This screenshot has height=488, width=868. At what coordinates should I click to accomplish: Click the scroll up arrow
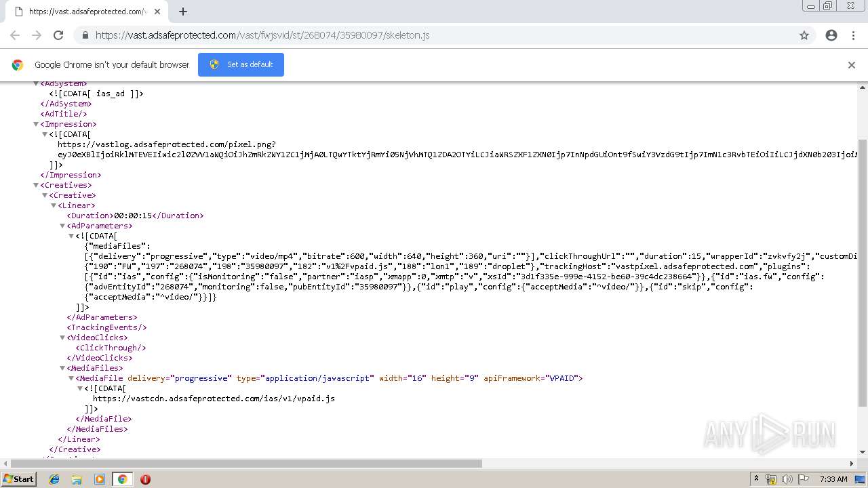tap(863, 86)
